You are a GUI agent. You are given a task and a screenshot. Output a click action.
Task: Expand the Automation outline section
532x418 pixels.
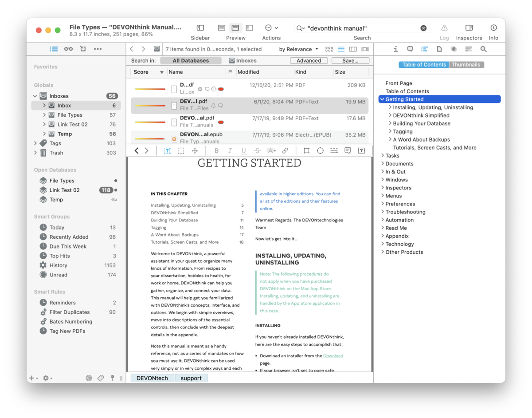pos(382,220)
